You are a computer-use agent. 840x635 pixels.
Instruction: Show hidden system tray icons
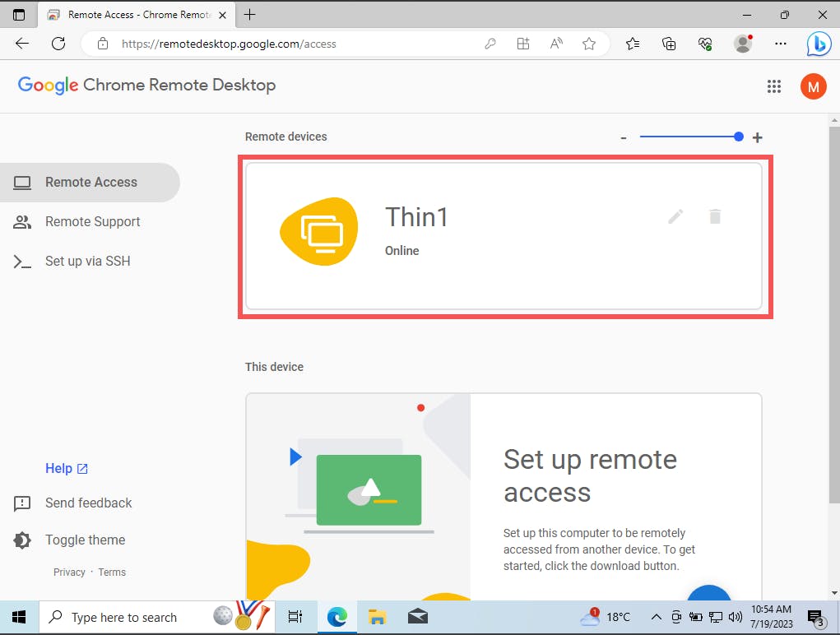click(657, 618)
